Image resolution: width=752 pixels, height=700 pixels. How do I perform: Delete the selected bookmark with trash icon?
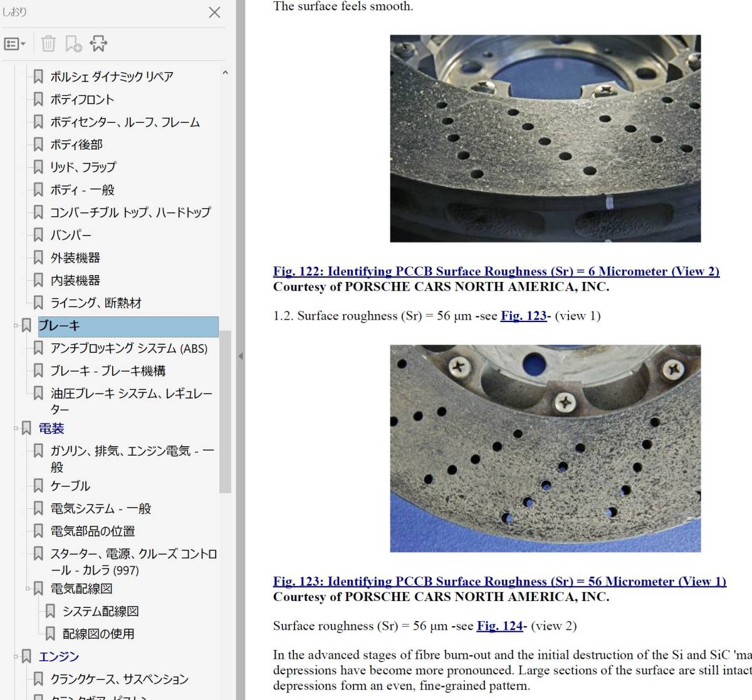coord(48,44)
